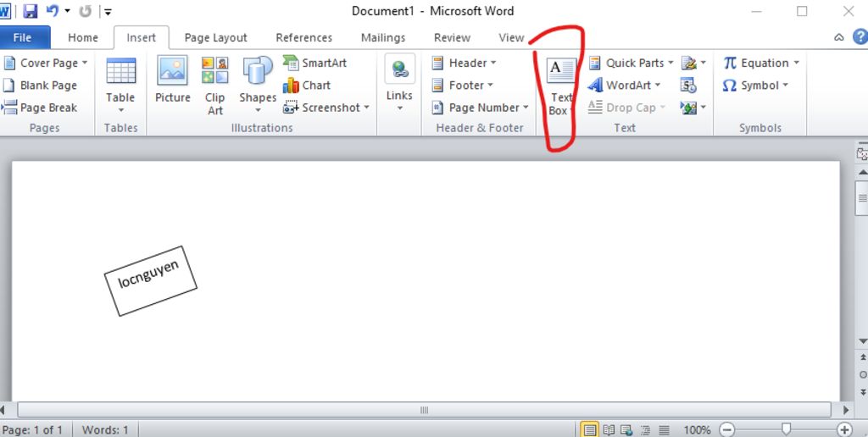Open the Mailings tab
The height and width of the screenshot is (437, 868).
[x=383, y=37]
